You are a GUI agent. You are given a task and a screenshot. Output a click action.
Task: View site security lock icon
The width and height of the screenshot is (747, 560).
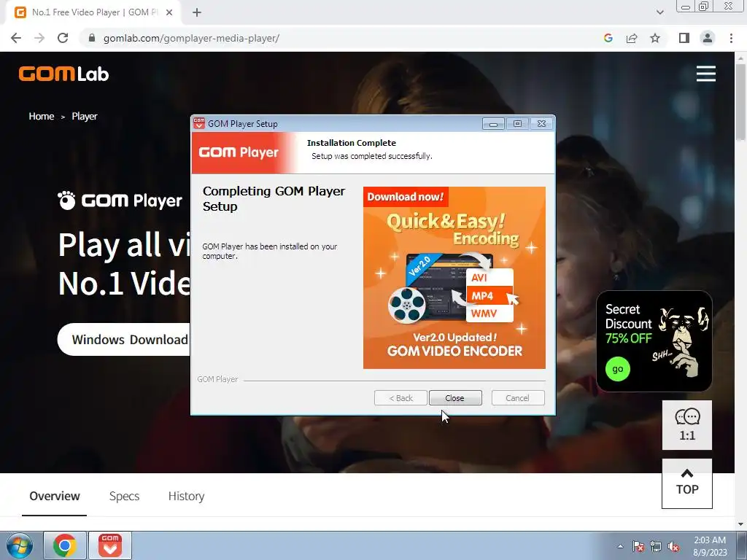coord(92,38)
